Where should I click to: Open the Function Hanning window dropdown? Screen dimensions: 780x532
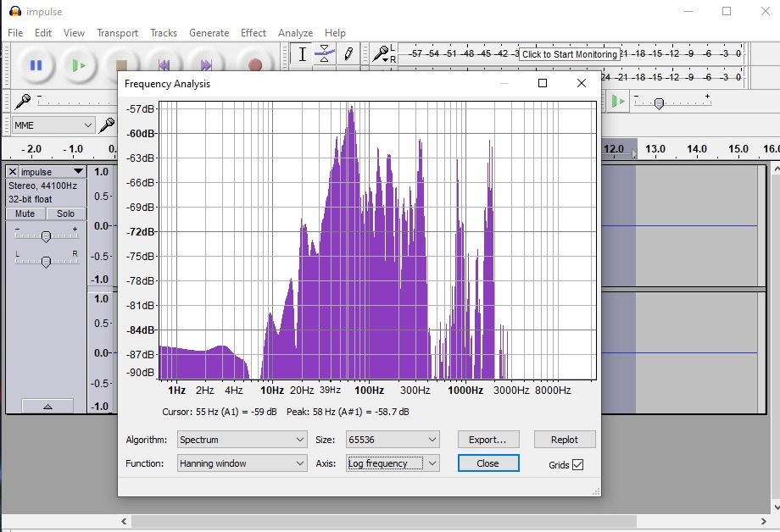pyautogui.click(x=242, y=463)
